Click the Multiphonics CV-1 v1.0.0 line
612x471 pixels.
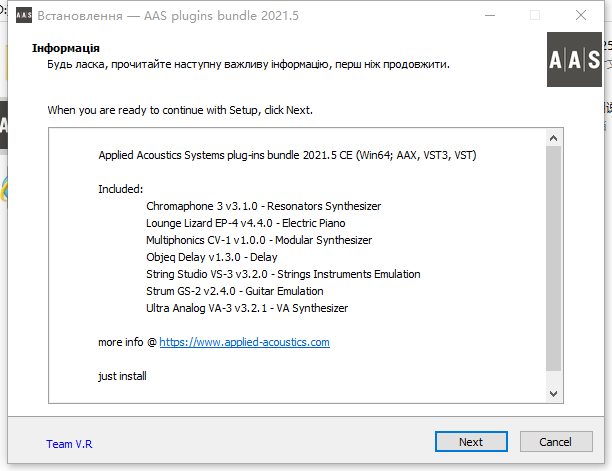[259, 240]
